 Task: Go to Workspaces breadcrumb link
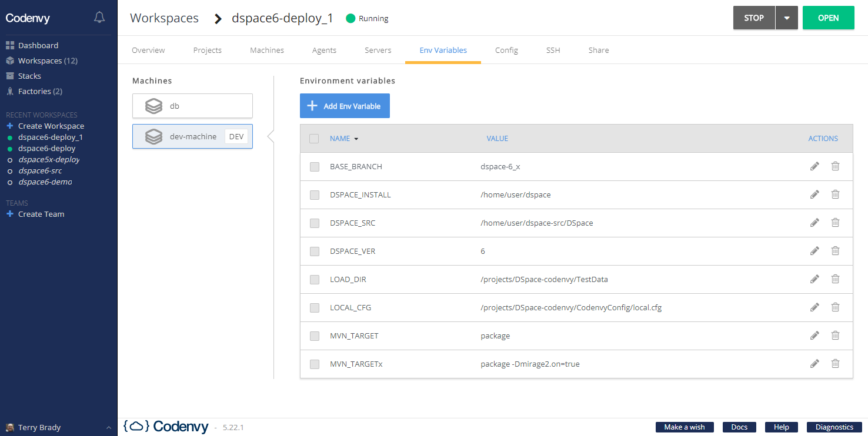[165, 18]
